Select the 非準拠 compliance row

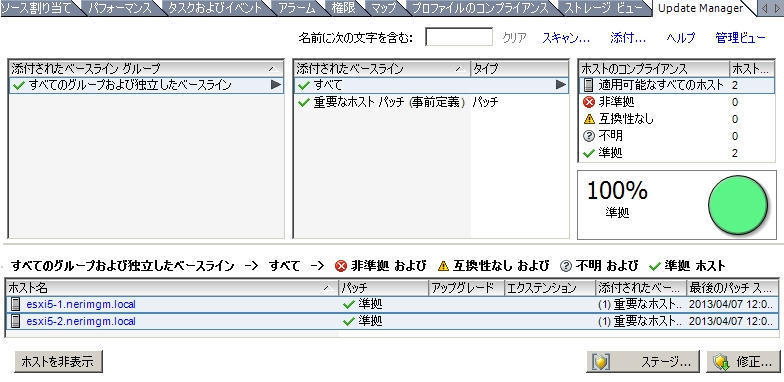click(677, 102)
